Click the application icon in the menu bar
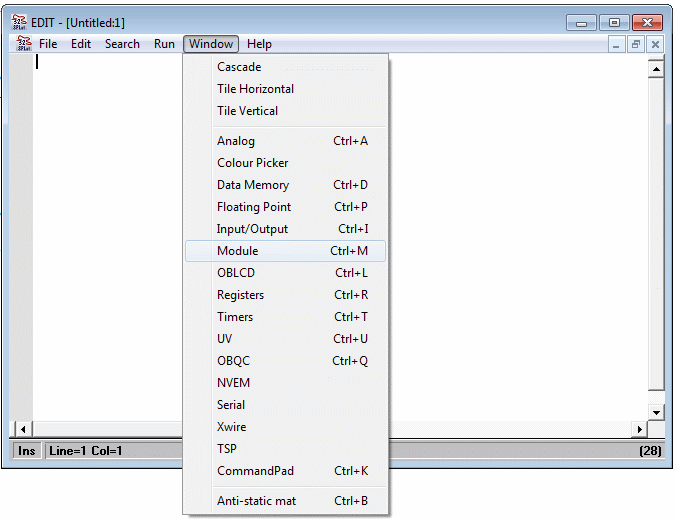Image resolution: width=677 pixels, height=519 pixels. (x=24, y=44)
